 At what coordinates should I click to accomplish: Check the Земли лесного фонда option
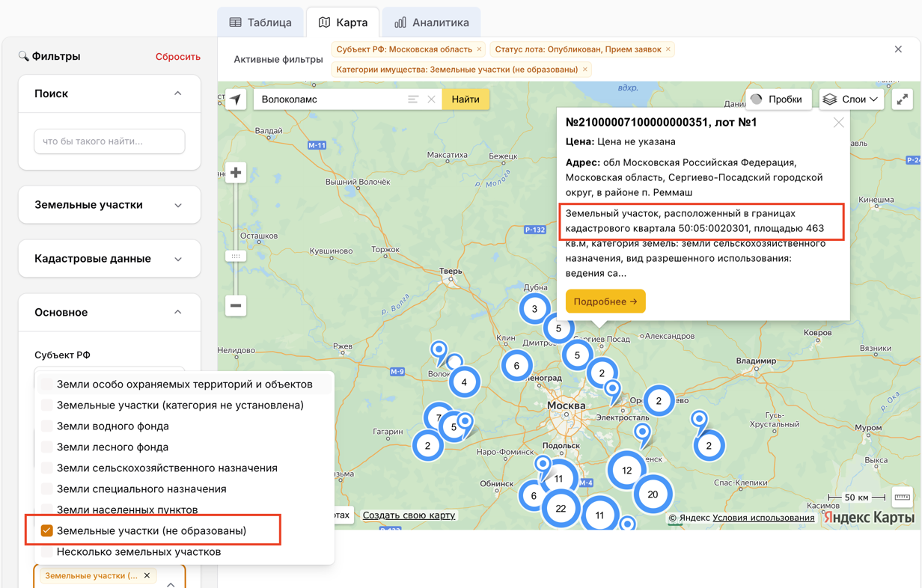point(47,447)
